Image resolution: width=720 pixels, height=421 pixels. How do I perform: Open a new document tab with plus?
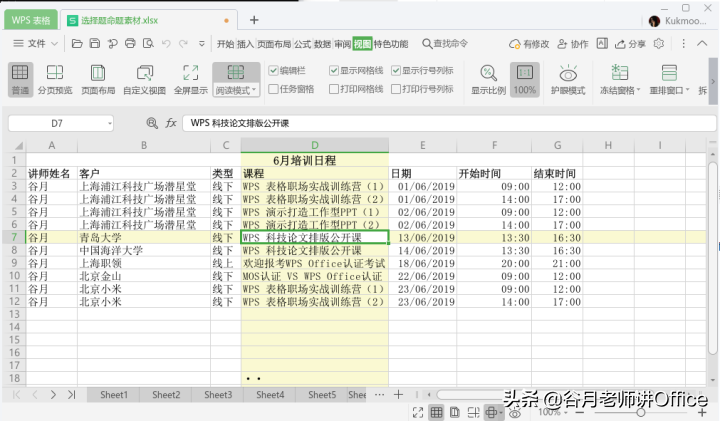pos(254,20)
